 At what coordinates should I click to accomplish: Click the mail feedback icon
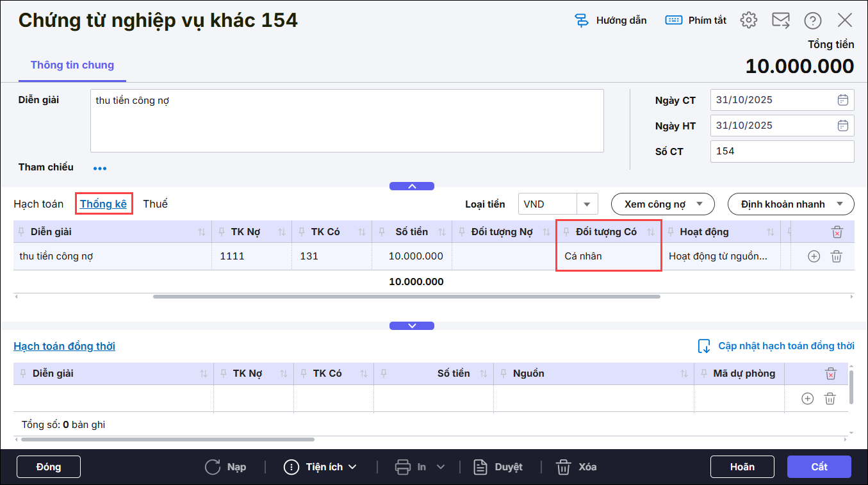tap(780, 21)
